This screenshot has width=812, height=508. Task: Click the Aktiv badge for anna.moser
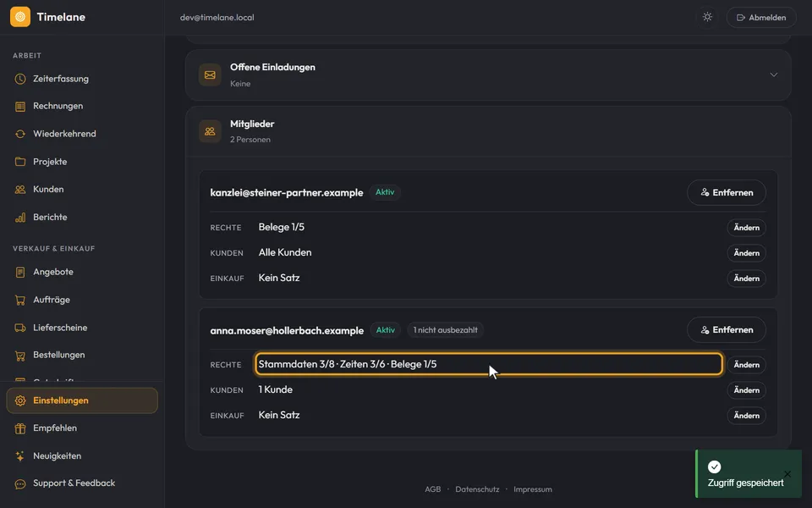(x=386, y=330)
